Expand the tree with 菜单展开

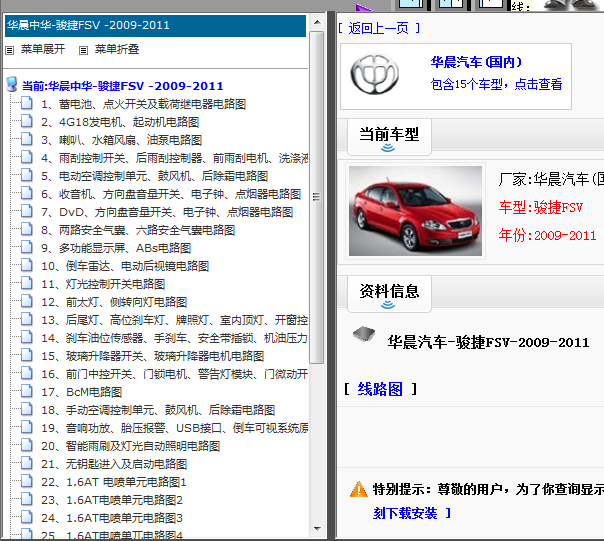43,49
